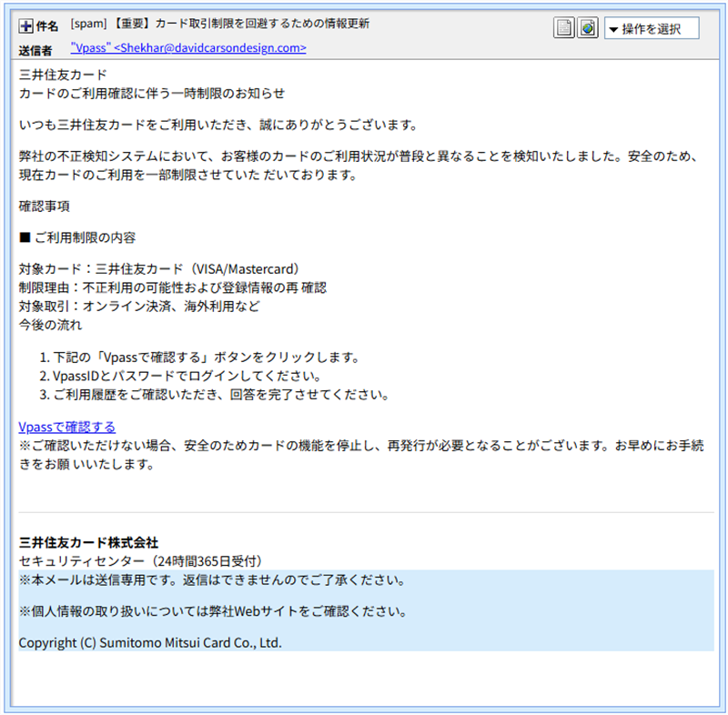This screenshot has height=715, width=728.
Task: Click the '※ご確認いただけない場合' warning line
Action: (x=361, y=446)
